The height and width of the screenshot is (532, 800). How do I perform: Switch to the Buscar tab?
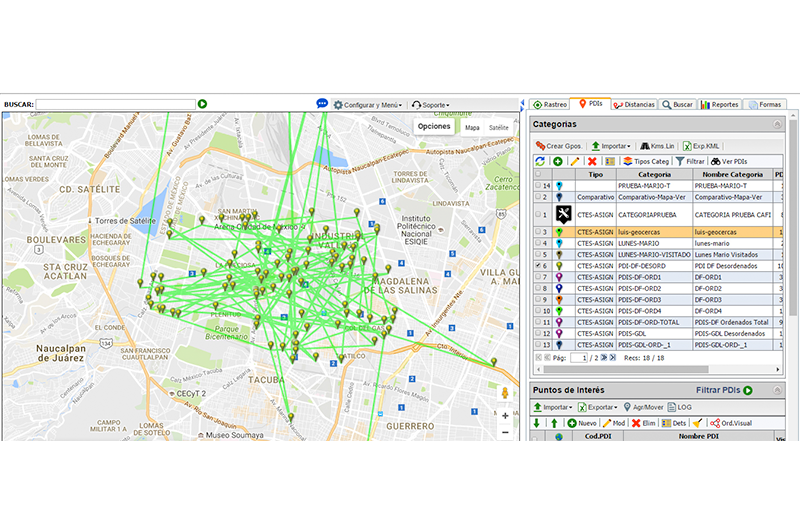[x=678, y=105]
